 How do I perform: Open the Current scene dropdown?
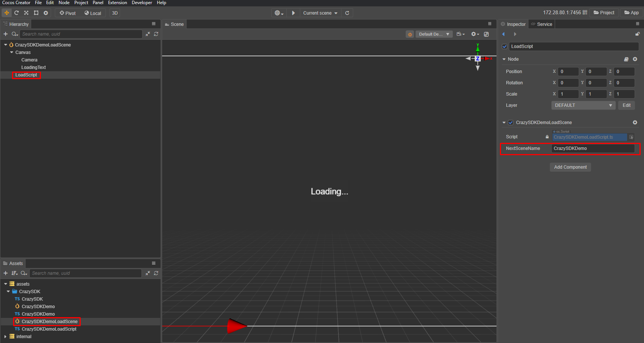(320, 13)
